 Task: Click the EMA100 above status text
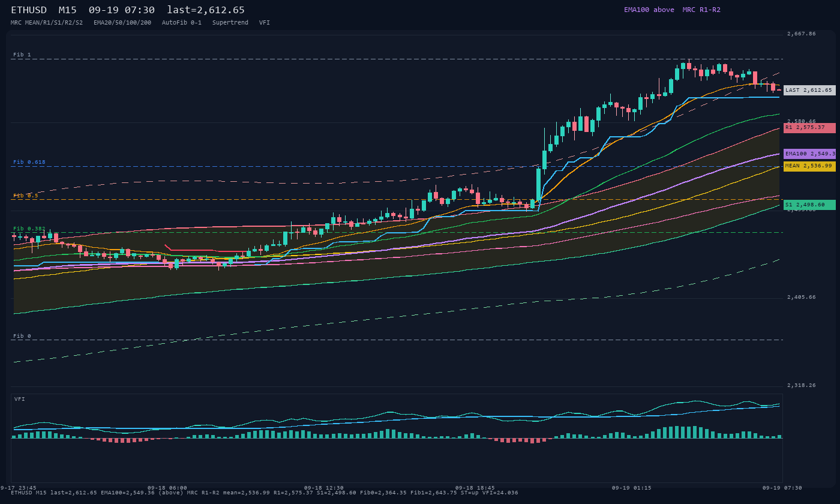[649, 10]
